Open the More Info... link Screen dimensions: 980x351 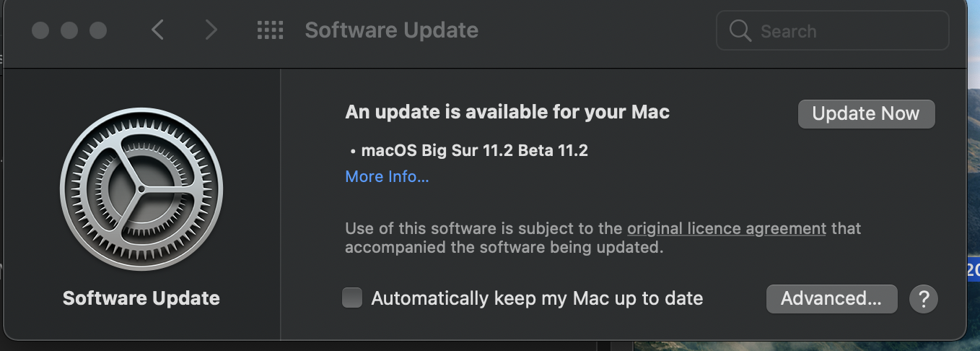point(387,176)
